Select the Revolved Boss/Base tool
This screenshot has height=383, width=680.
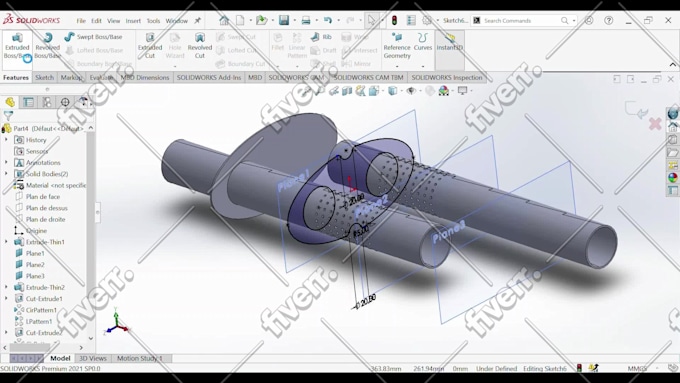(47, 47)
